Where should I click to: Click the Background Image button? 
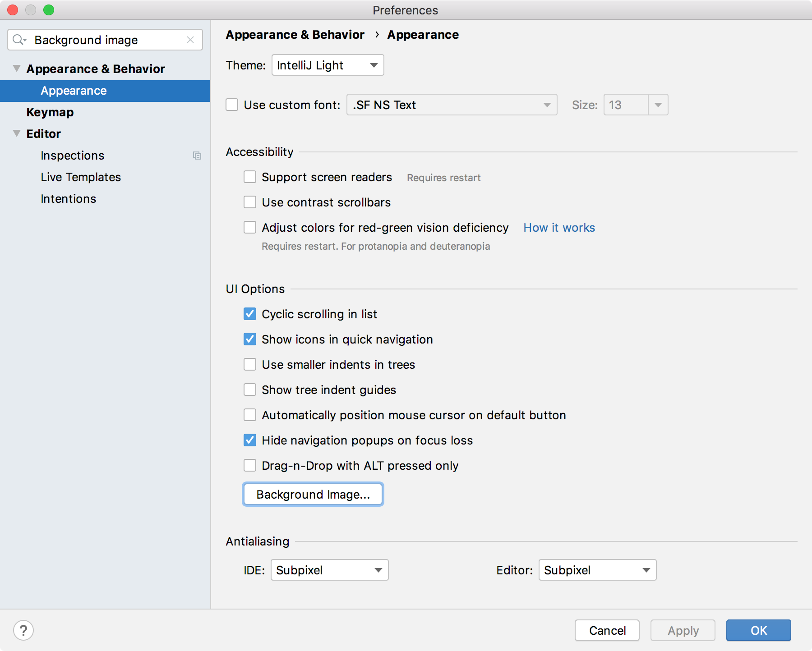point(313,494)
